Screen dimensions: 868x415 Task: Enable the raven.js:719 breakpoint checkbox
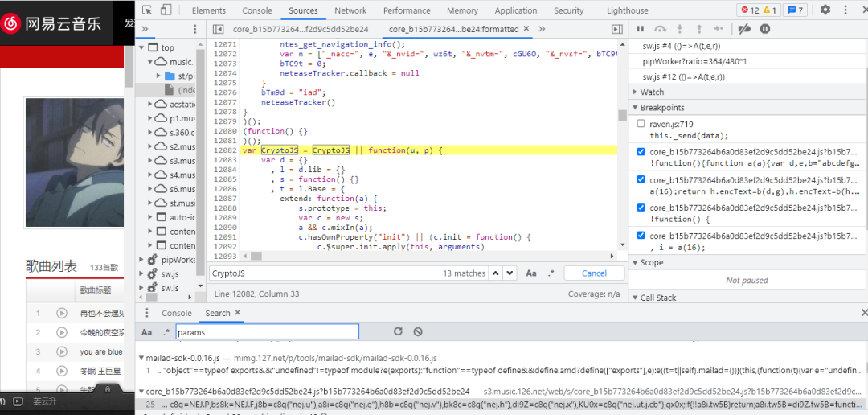pos(641,124)
